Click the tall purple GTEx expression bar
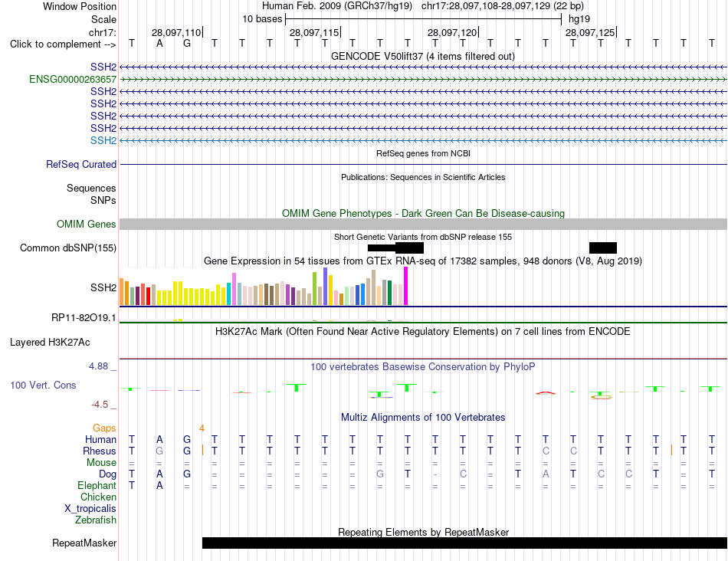 point(326,286)
